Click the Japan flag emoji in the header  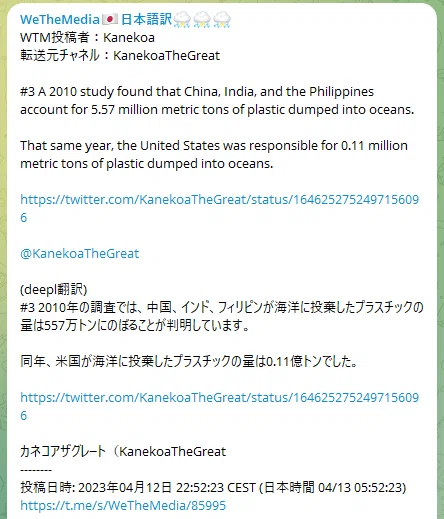(x=110, y=19)
